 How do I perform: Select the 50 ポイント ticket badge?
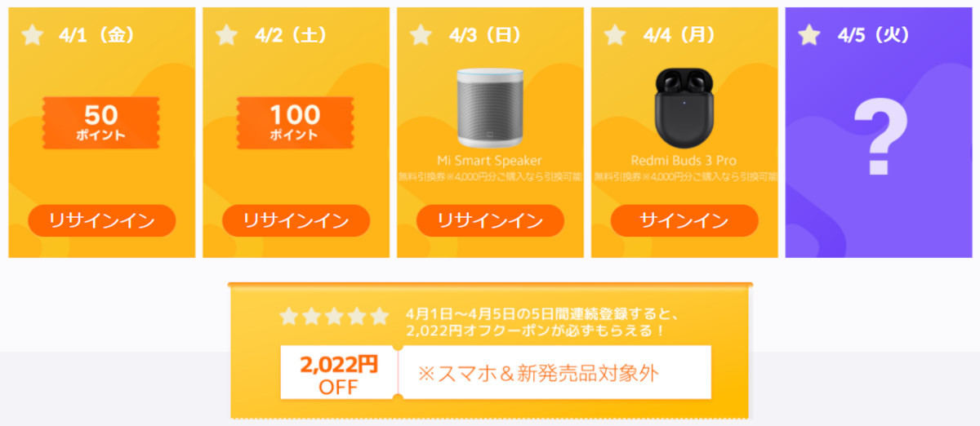[101, 122]
